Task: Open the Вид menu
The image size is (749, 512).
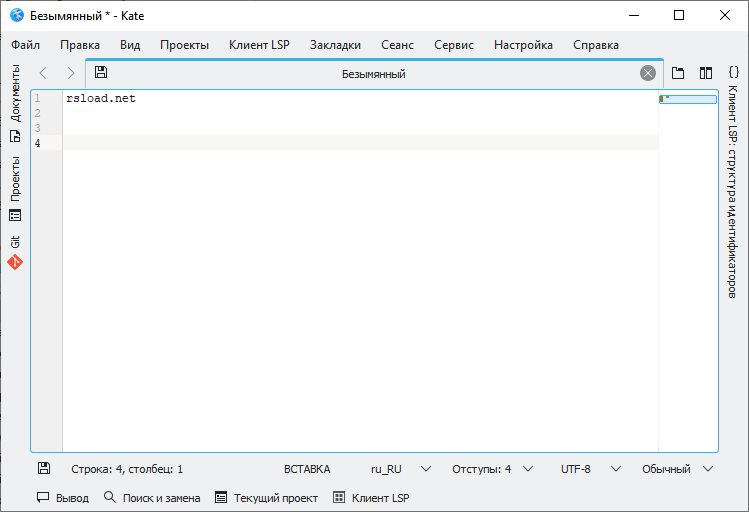Action: pyautogui.click(x=130, y=45)
